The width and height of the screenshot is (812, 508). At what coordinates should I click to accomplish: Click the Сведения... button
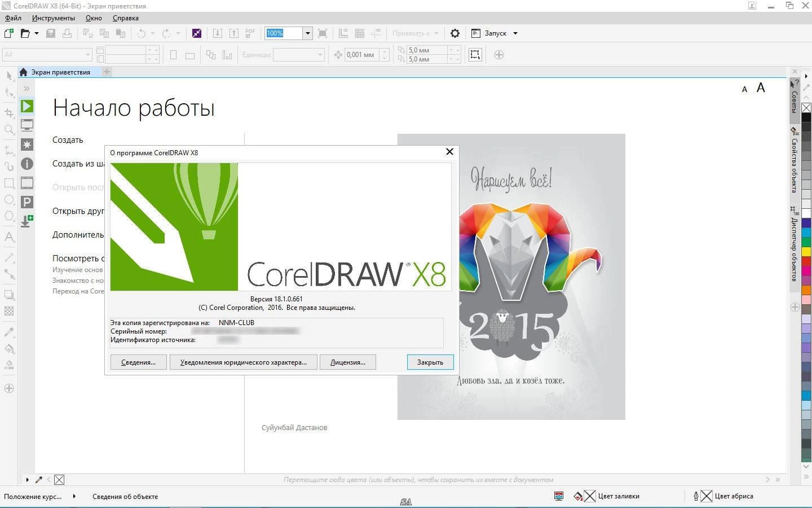click(138, 362)
